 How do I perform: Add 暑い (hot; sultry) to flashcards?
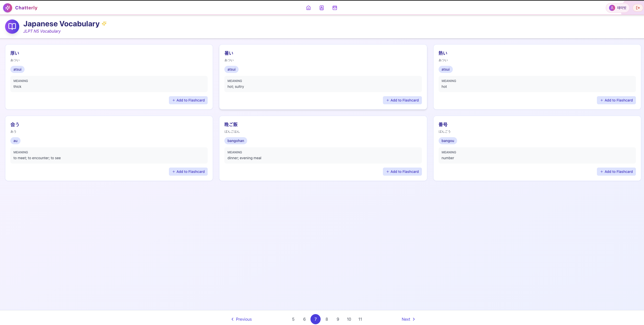(x=402, y=100)
